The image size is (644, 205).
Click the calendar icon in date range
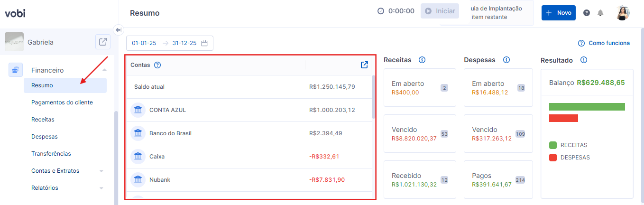[205, 43]
